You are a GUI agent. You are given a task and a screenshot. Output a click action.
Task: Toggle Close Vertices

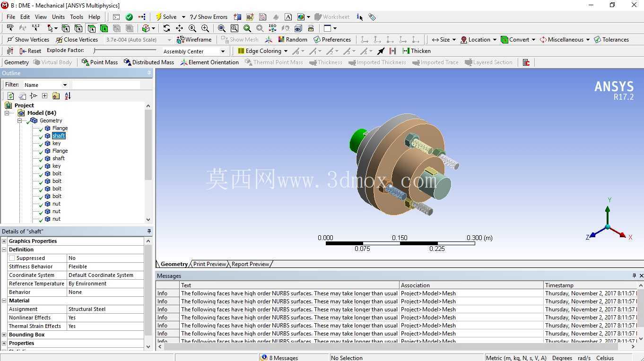pos(77,40)
